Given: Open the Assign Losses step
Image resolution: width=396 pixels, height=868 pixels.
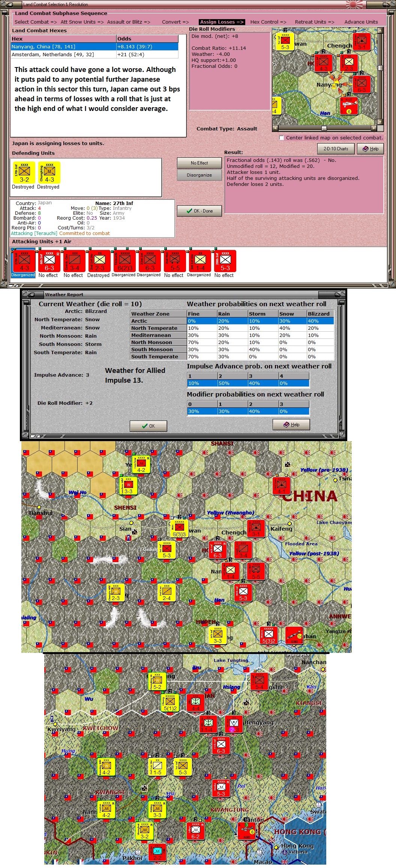Looking at the screenshot, I should [x=222, y=22].
